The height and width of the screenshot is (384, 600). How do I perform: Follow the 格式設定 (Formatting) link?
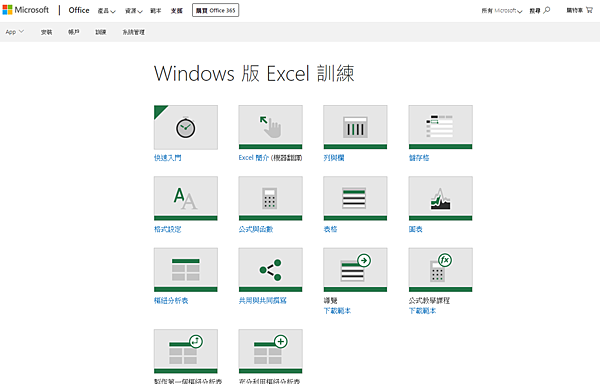click(x=168, y=229)
